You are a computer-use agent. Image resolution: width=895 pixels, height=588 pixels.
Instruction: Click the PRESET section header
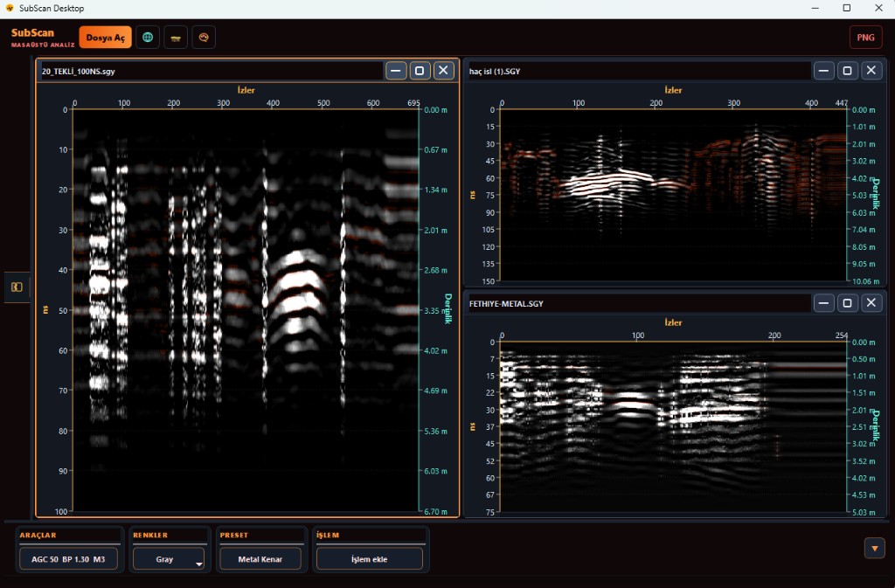click(234, 535)
